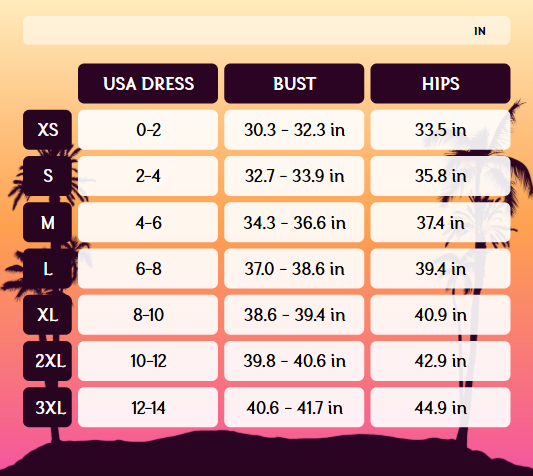Viewport: 533px width, 476px height.
Task: Click the HIPS column header
Action: [x=440, y=83]
